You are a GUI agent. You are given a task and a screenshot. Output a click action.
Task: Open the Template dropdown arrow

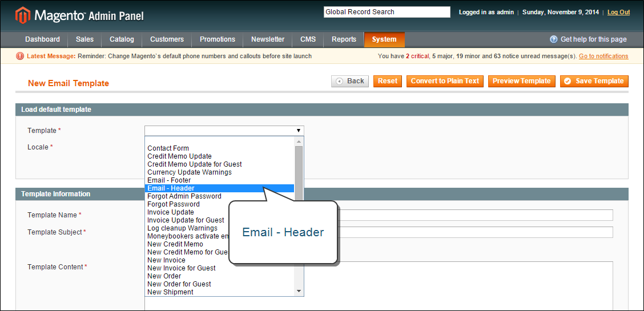pyautogui.click(x=299, y=131)
